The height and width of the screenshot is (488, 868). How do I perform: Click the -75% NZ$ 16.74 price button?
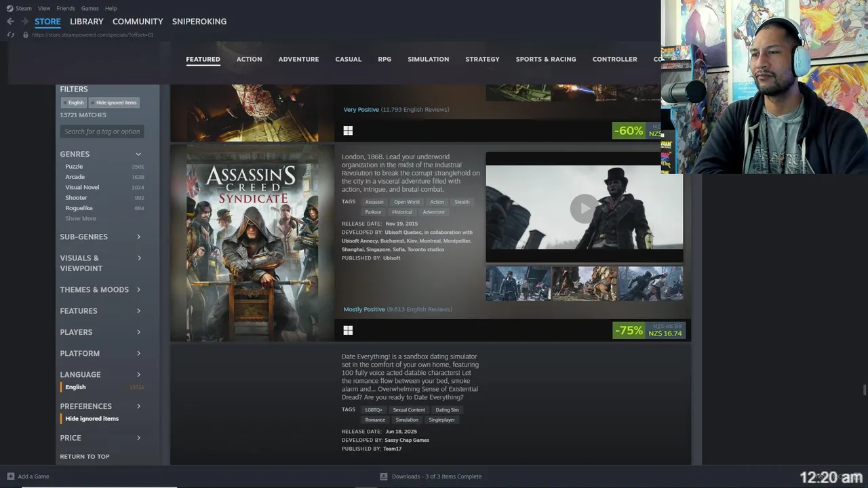point(649,331)
